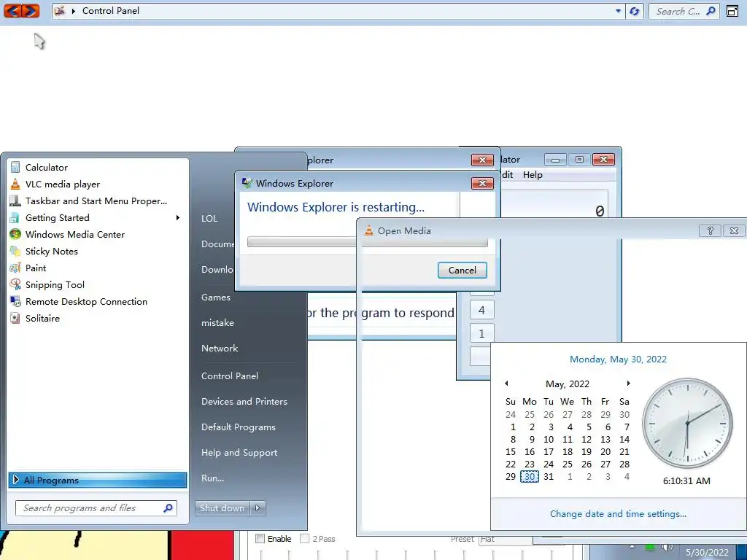Show hidden tray icons arrow

[x=632, y=547]
